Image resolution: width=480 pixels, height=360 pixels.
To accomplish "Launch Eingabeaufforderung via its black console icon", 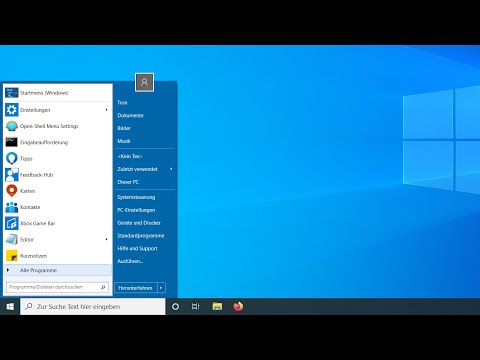I will [x=12, y=142].
